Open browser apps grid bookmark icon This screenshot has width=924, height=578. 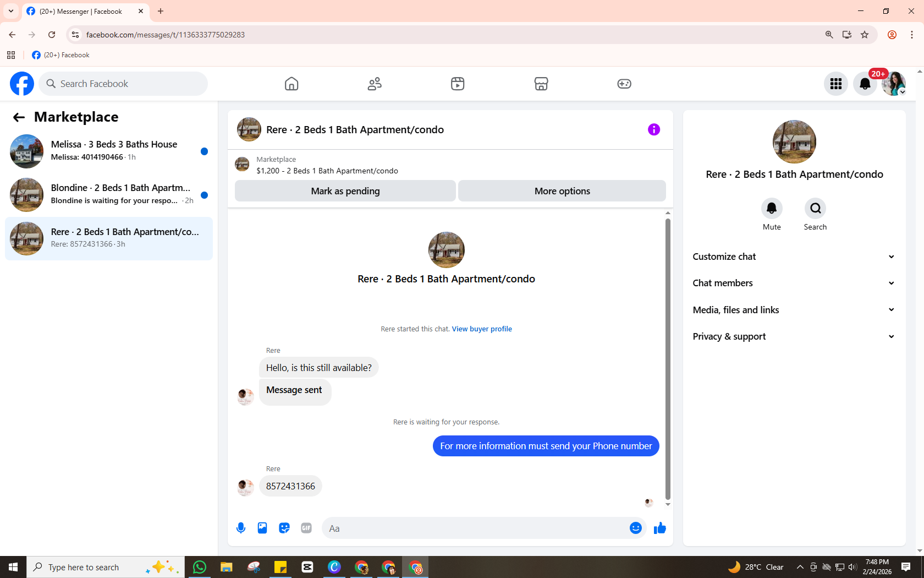coord(11,55)
